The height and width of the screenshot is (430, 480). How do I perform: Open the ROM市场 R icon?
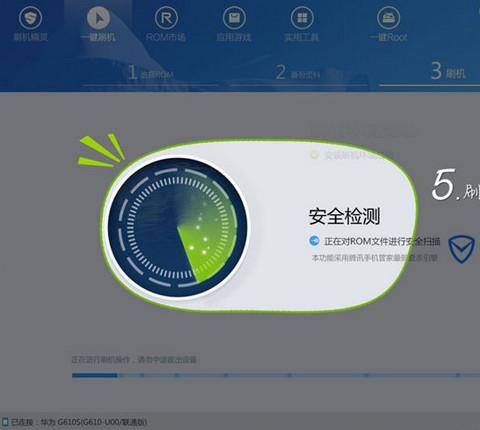click(x=166, y=17)
